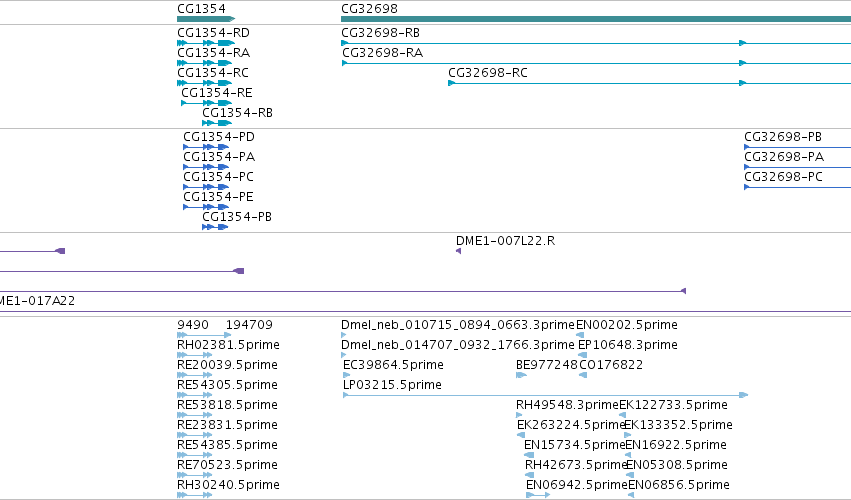Screen dimensions: 851x500
Task: Select EST RE53818.5prime
Action: click(227, 405)
